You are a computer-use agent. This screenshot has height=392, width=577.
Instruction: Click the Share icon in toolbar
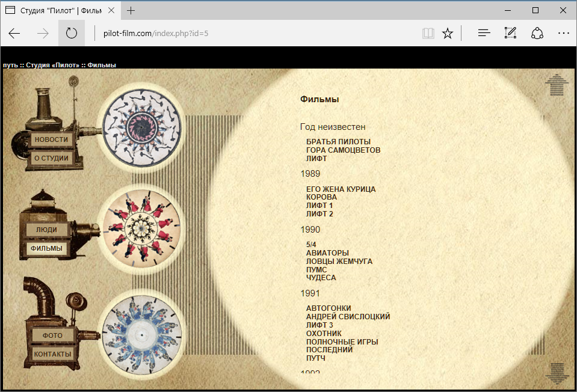tap(537, 33)
